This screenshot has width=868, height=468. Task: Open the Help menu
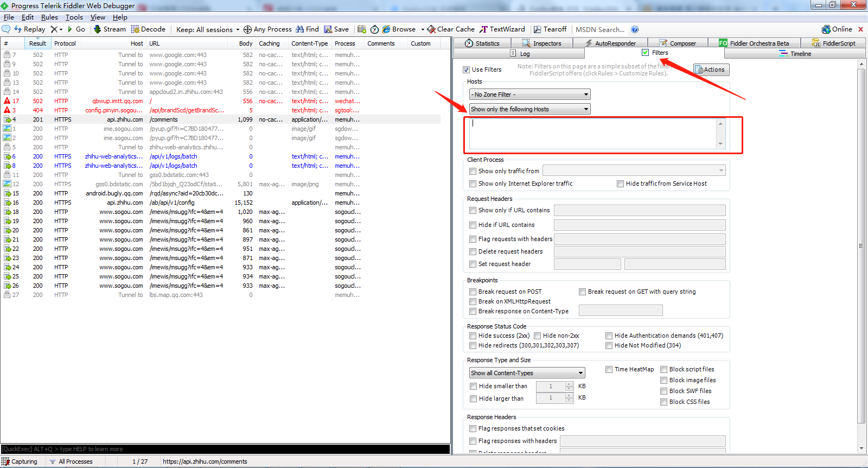click(x=120, y=17)
